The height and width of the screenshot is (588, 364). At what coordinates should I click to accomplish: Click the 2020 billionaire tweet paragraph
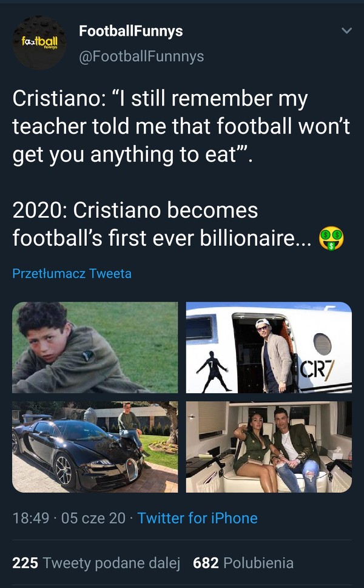164,224
